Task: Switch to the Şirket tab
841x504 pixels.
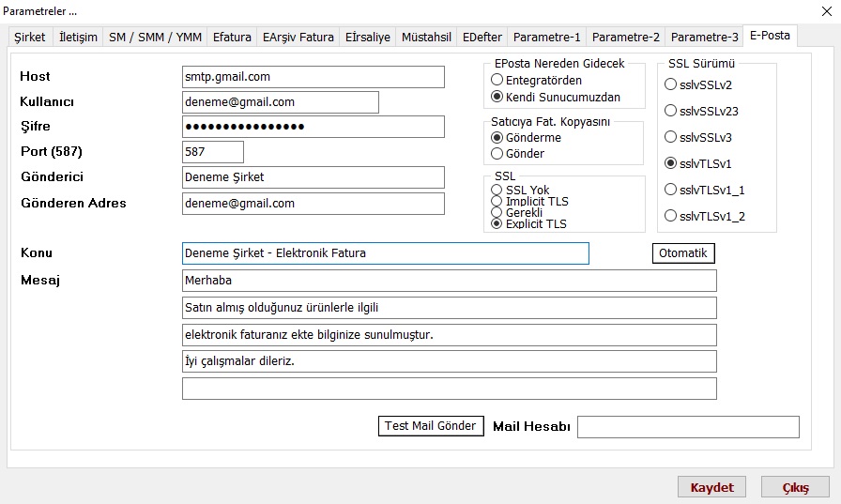Action: point(29,38)
